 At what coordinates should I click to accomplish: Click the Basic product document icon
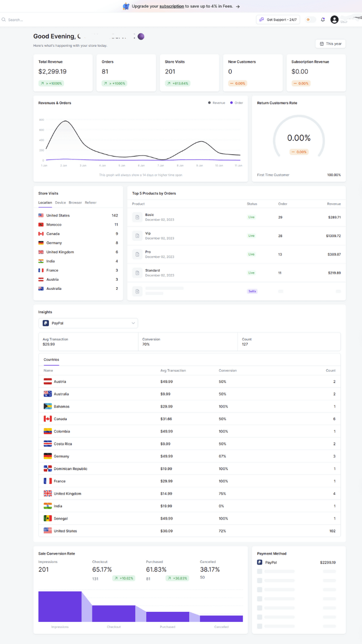137,217
